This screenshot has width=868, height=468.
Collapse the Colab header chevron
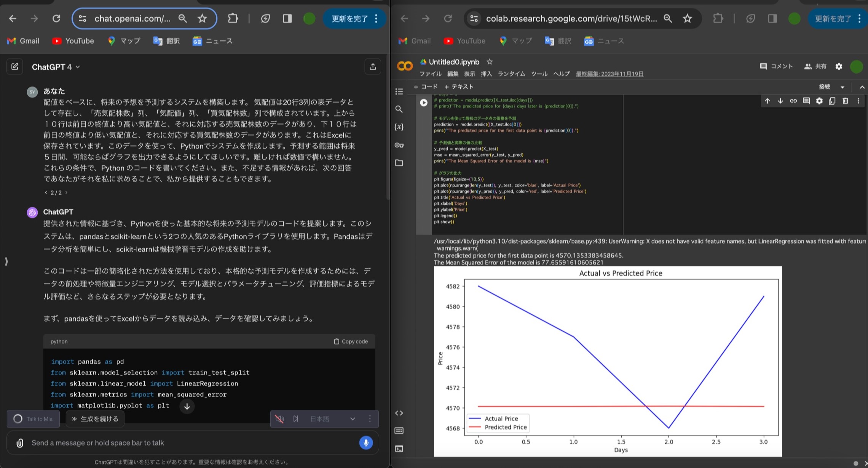click(862, 87)
